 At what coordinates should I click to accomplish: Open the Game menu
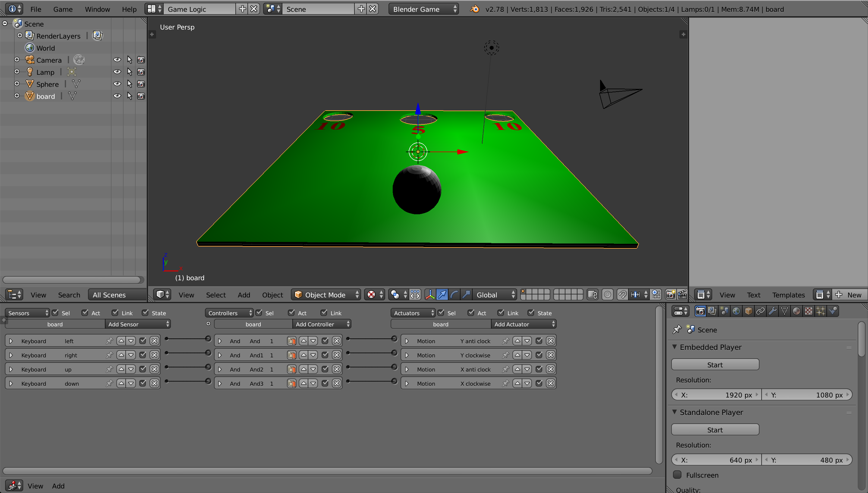(x=63, y=9)
